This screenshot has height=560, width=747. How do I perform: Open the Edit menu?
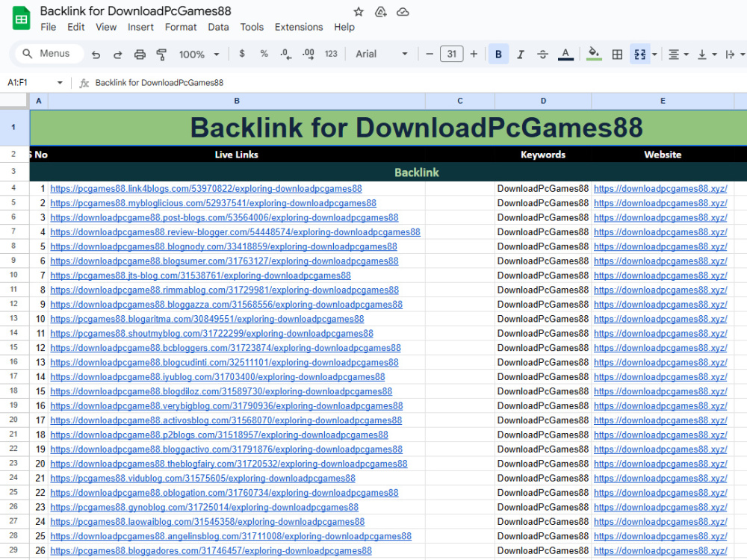pos(75,27)
